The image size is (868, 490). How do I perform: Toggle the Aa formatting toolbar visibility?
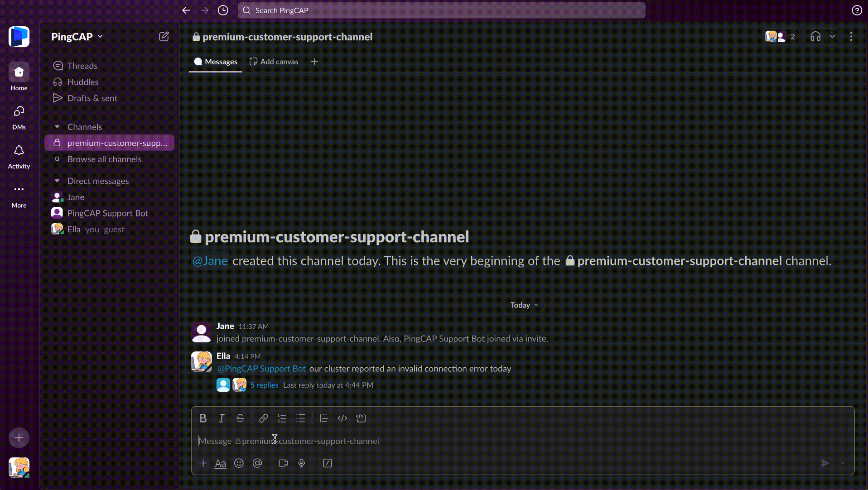[x=220, y=463]
